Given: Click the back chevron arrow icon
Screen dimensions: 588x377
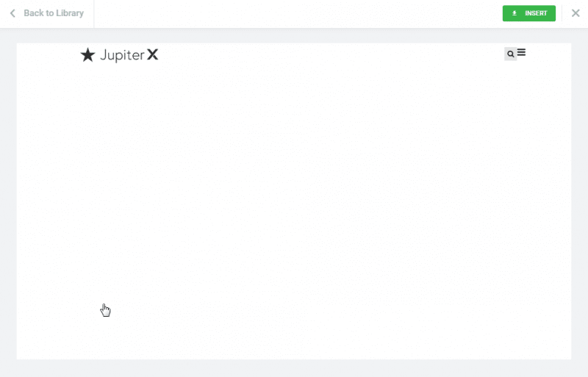Looking at the screenshot, I should [12, 13].
